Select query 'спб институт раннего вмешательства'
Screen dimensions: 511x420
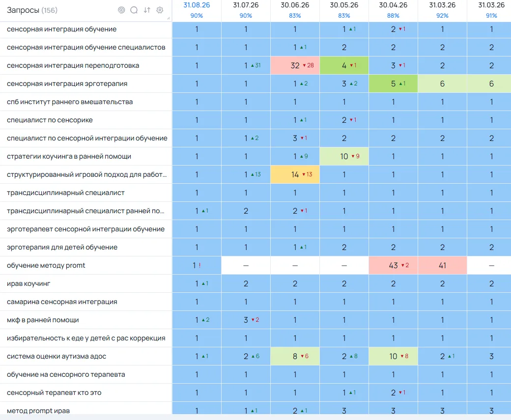click(70, 102)
